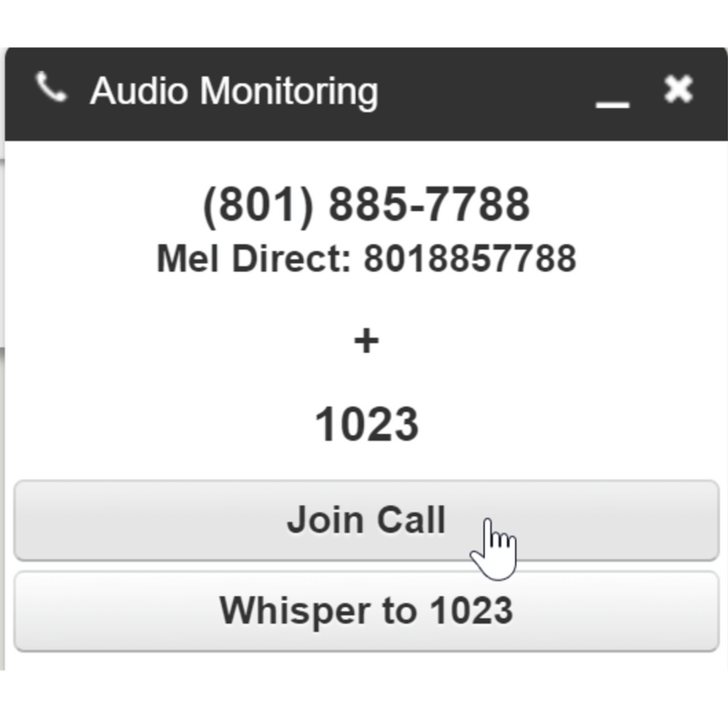The width and height of the screenshot is (728, 728).
Task: Select the (801) 885-7788 phone number
Action: click(x=366, y=205)
